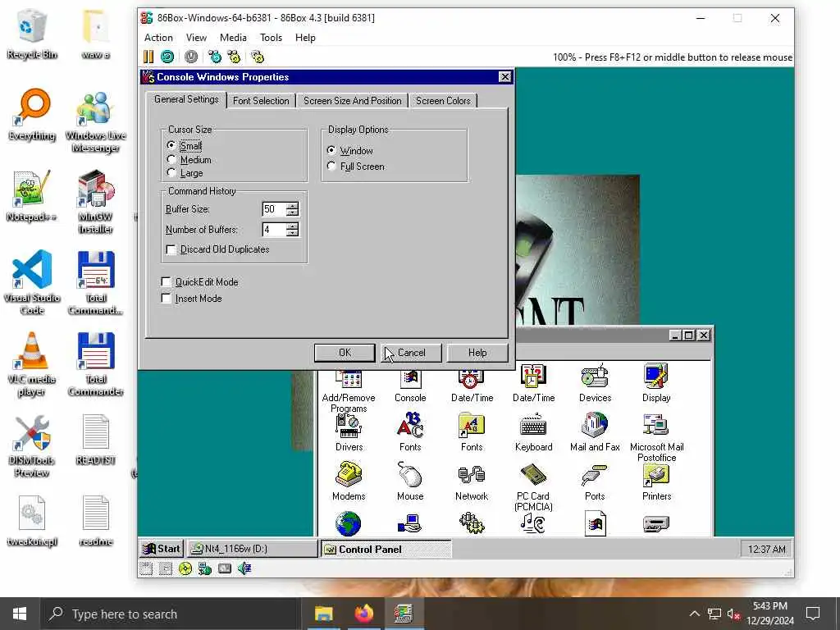Image resolution: width=840 pixels, height=630 pixels.
Task: Send Ctrl+Alt+Esc via the yellow keys toolbar icon
Action: pos(234,57)
